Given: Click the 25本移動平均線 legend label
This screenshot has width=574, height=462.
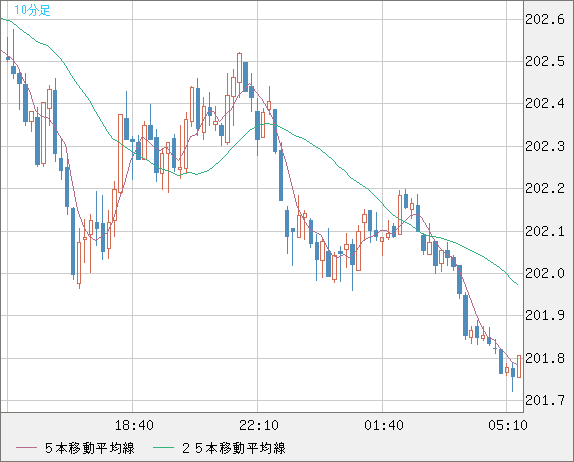Looking at the screenshot, I should pos(234,448).
